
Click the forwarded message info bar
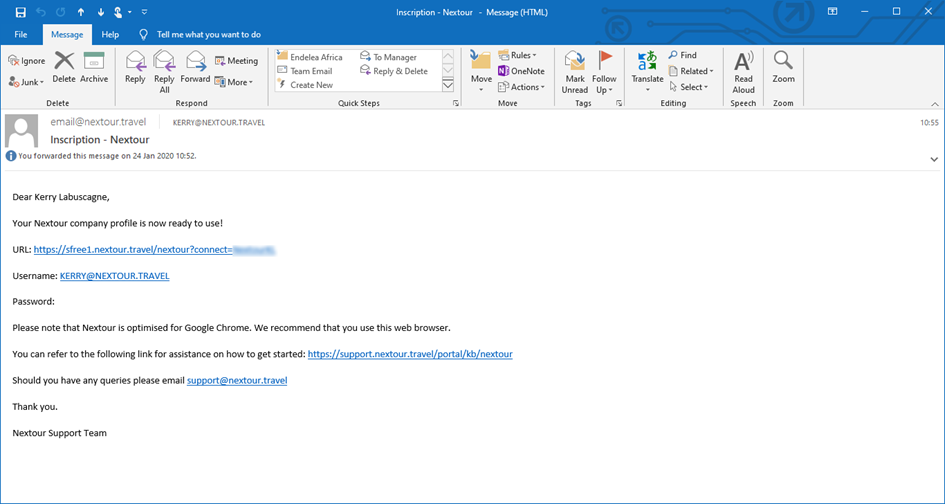pyautogui.click(x=101, y=156)
